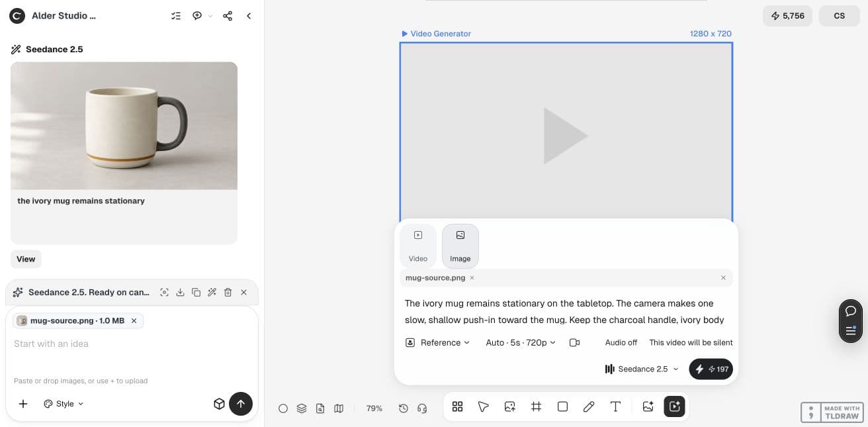Collapse the left sidebar with chevron
Screen dimensions: 868x427
[249, 16]
